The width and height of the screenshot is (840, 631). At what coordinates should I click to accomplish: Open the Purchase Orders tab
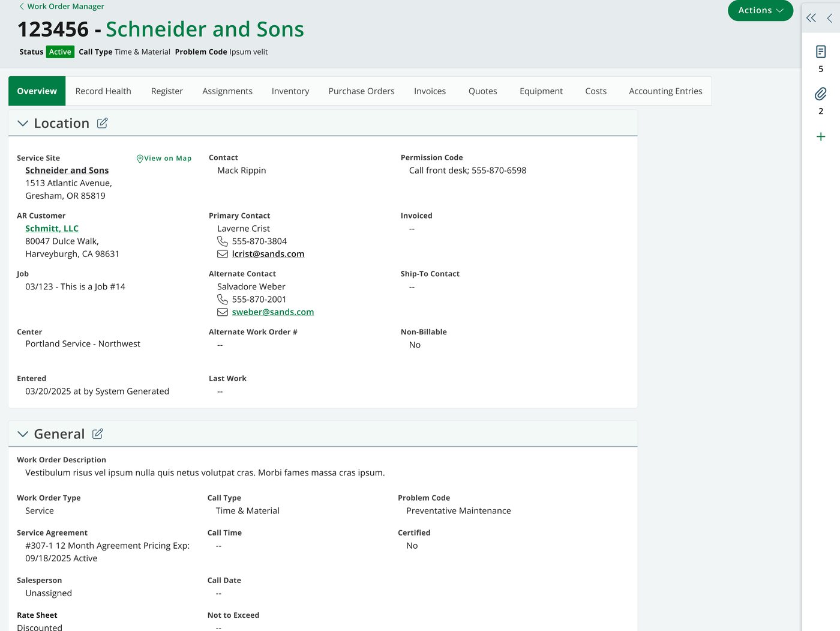pyautogui.click(x=361, y=91)
